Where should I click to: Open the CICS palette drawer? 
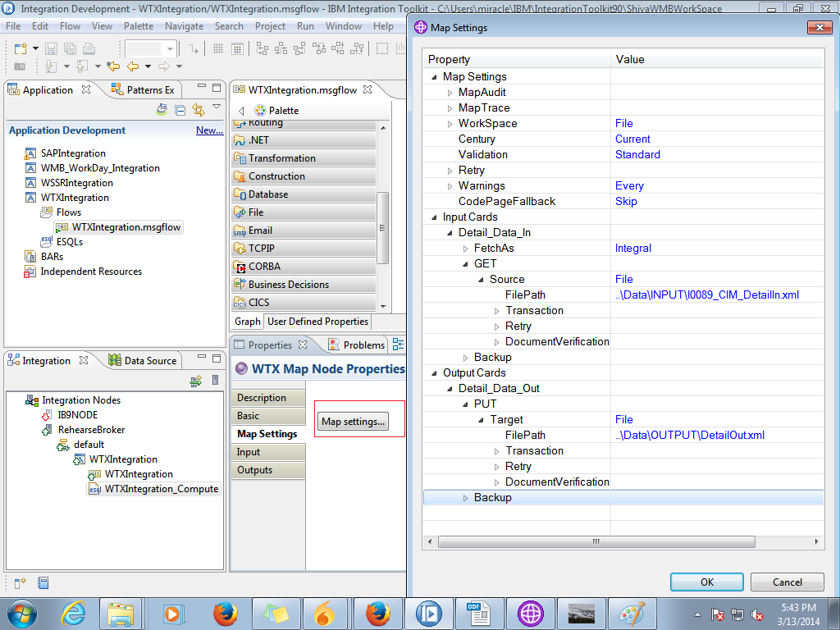point(304,302)
